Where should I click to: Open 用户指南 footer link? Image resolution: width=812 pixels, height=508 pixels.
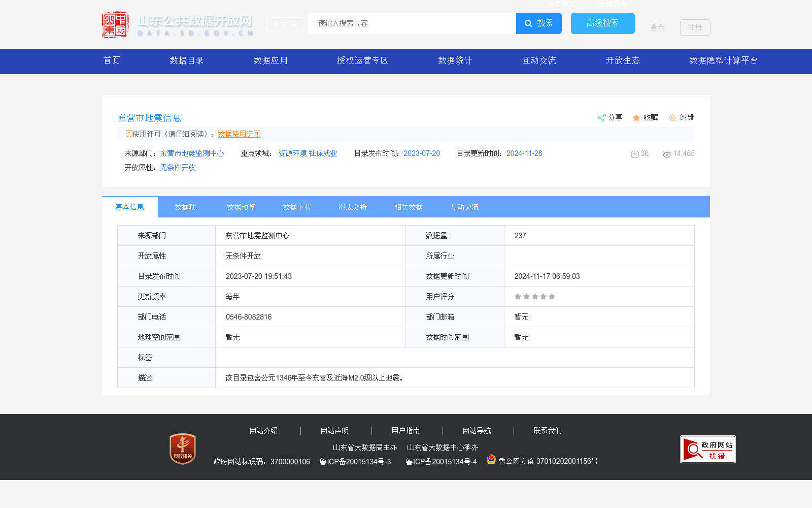405,431
